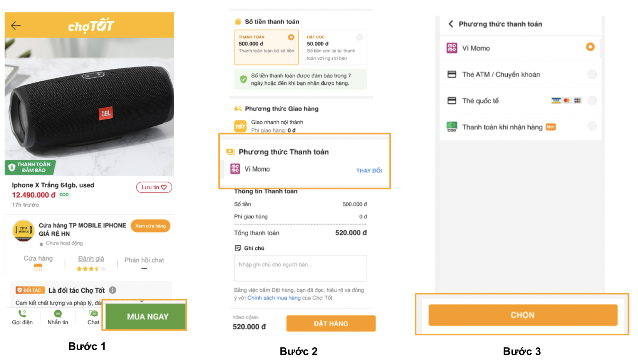Open Chat with the seller
The width and height of the screenshot is (638, 364).
point(93,317)
